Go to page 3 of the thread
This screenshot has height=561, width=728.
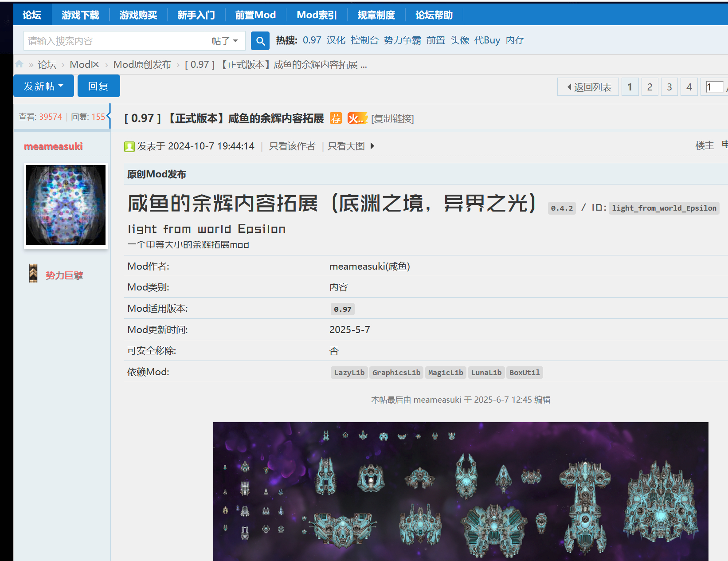coord(669,87)
